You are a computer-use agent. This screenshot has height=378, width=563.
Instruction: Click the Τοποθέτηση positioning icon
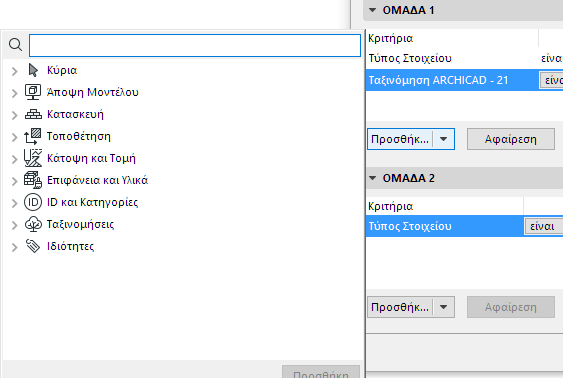coord(33,136)
